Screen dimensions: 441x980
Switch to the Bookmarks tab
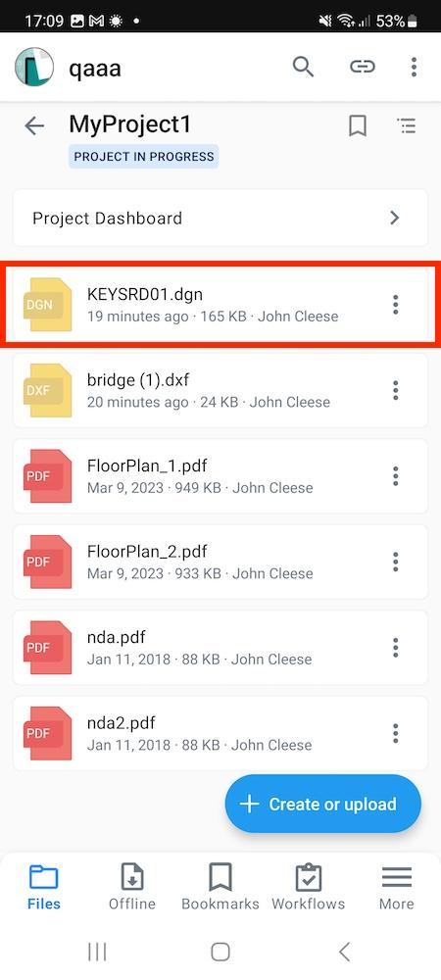click(x=220, y=887)
